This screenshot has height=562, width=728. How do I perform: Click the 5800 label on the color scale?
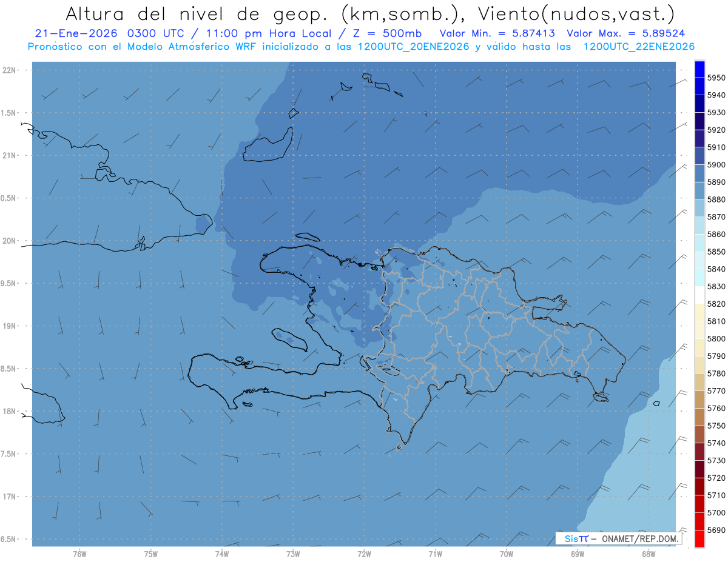pos(716,338)
